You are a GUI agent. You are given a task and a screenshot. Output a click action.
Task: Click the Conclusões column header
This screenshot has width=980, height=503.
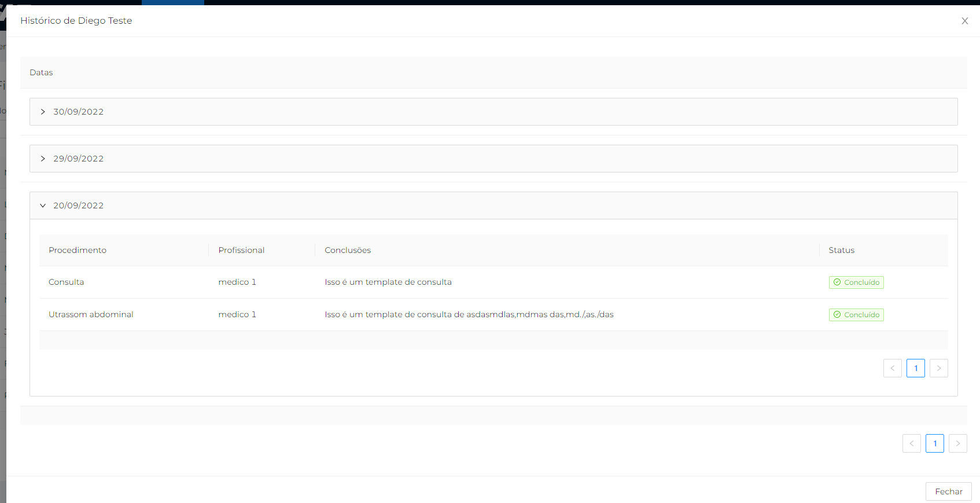click(x=348, y=250)
